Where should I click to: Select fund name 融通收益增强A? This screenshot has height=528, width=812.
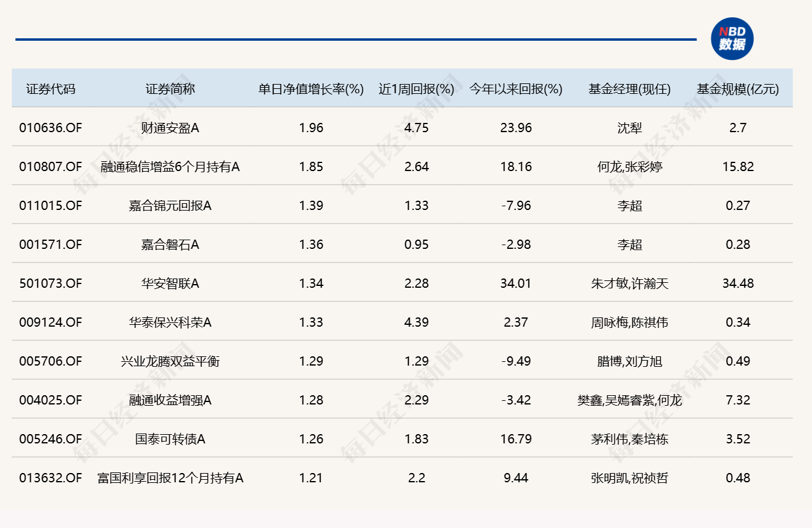pyautogui.click(x=170, y=400)
